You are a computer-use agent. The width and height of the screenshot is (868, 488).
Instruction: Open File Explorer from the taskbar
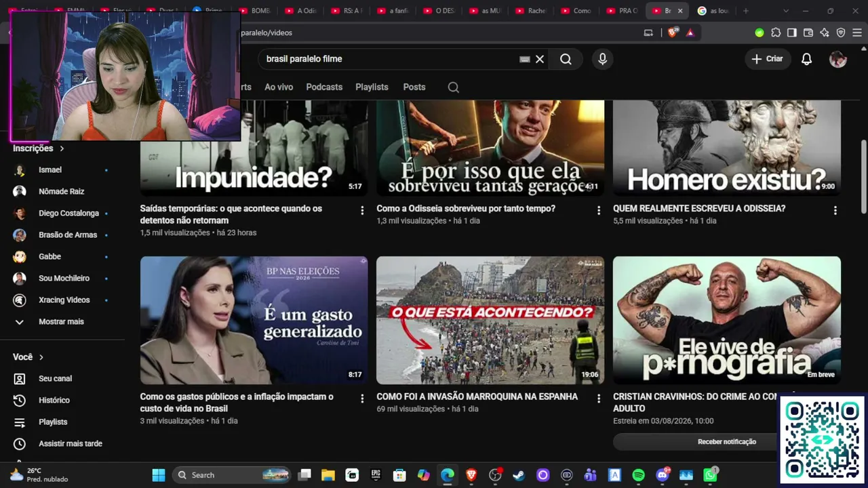[328, 475]
